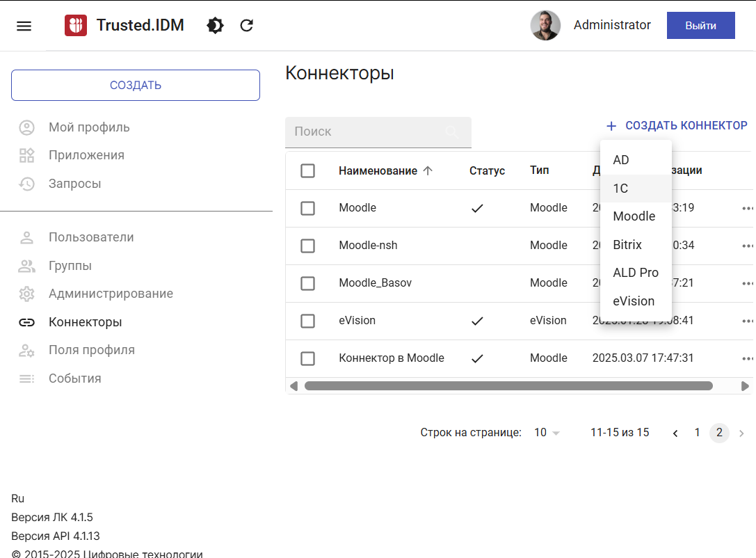Viewport: 756px width, 558px height.
Task: Select eVision from connector type menu
Action: click(636, 301)
